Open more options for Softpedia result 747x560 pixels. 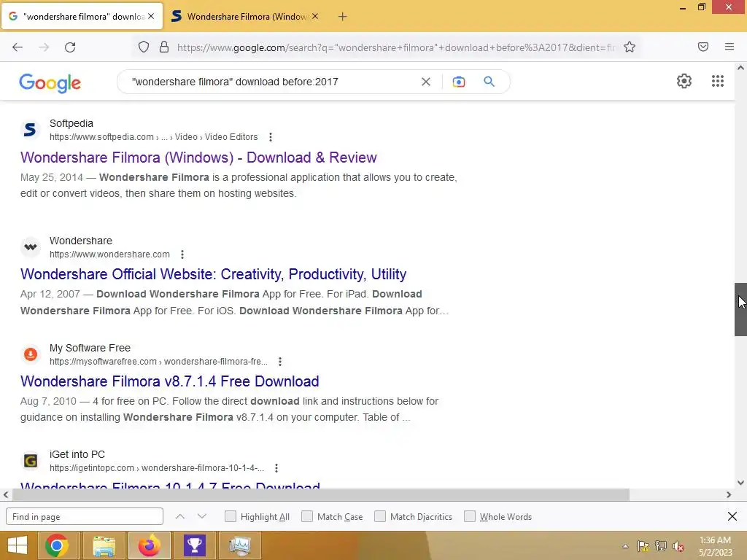pyautogui.click(x=270, y=137)
